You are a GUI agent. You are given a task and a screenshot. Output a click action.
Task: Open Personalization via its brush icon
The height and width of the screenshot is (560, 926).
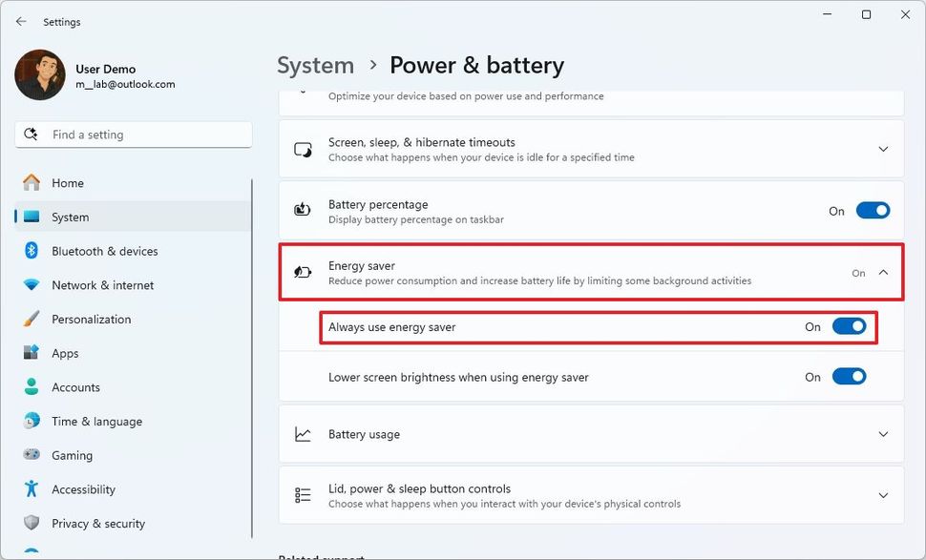tap(31, 319)
